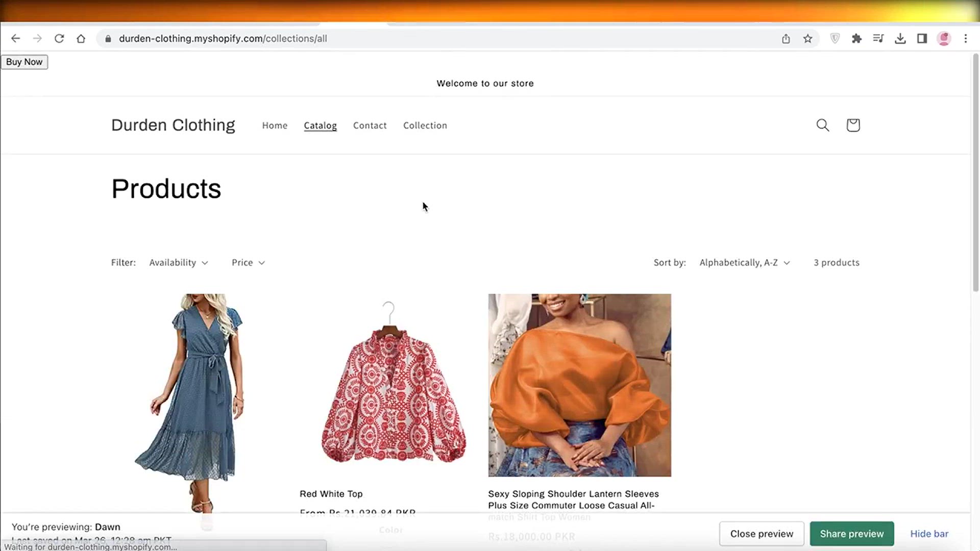The height and width of the screenshot is (551, 980).
Task: Go back using browser back arrow
Action: pyautogui.click(x=15, y=38)
